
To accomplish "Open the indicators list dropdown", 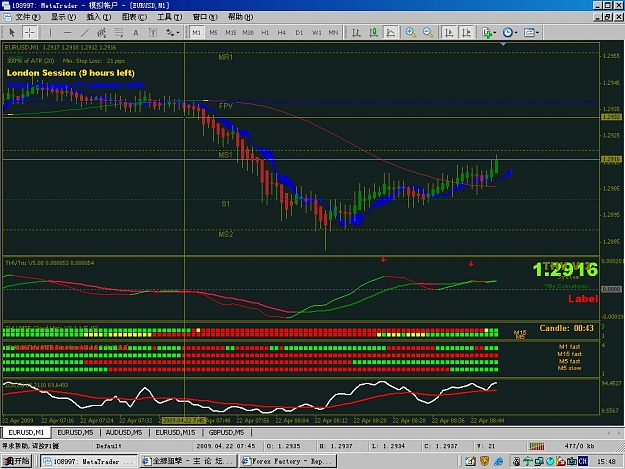I will [x=489, y=33].
